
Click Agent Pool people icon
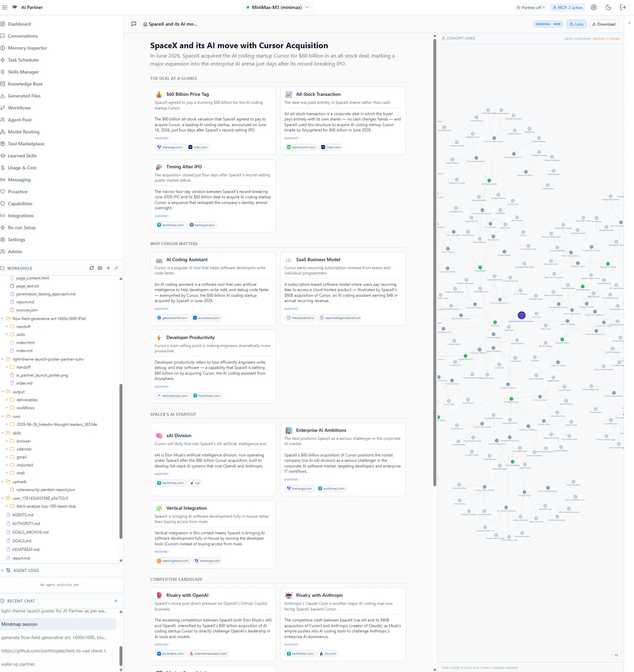3,120
